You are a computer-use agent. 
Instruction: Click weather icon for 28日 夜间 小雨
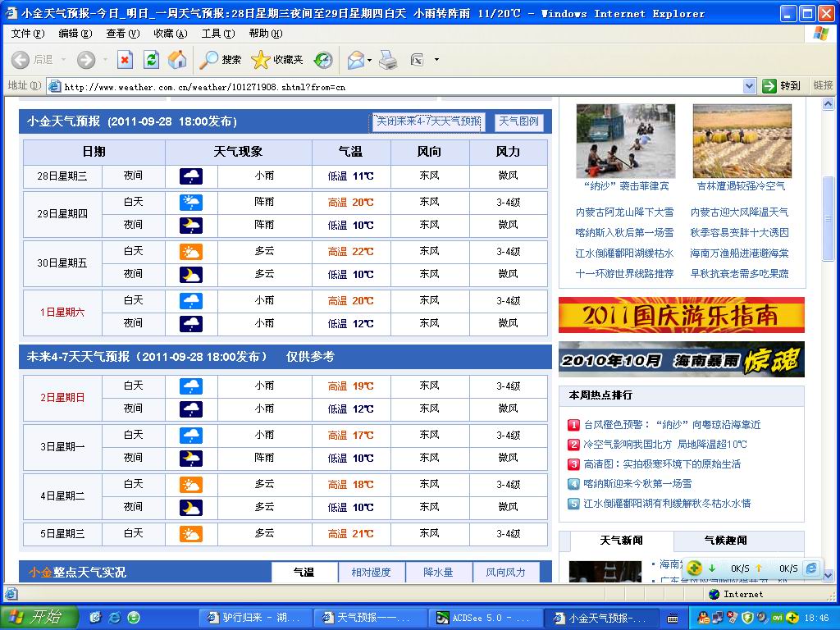[191, 176]
